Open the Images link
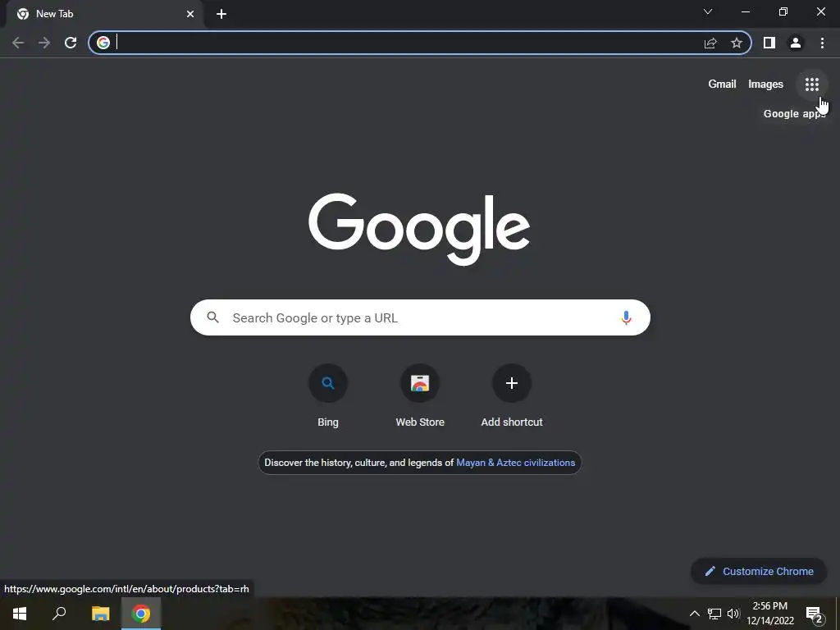 point(765,84)
